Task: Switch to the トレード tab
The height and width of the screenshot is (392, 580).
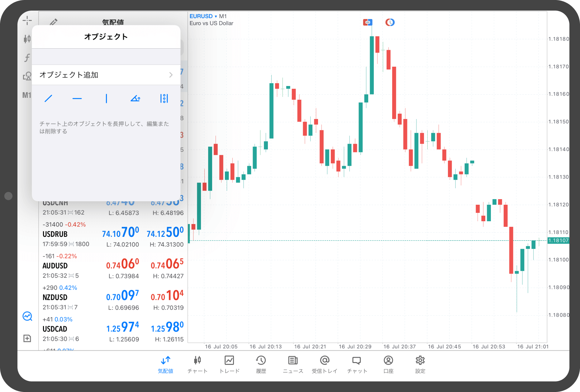Action: 229,365
